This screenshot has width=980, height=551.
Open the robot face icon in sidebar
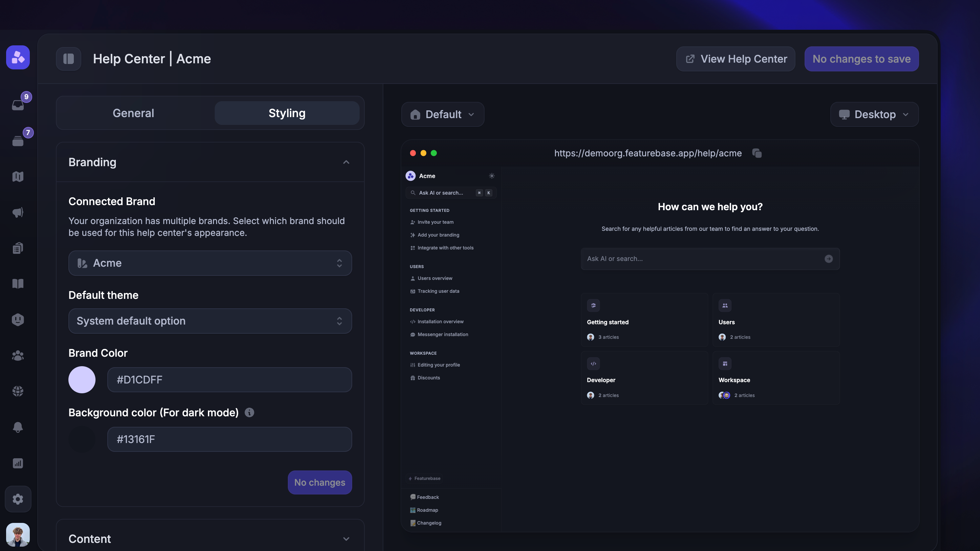[x=18, y=319]
